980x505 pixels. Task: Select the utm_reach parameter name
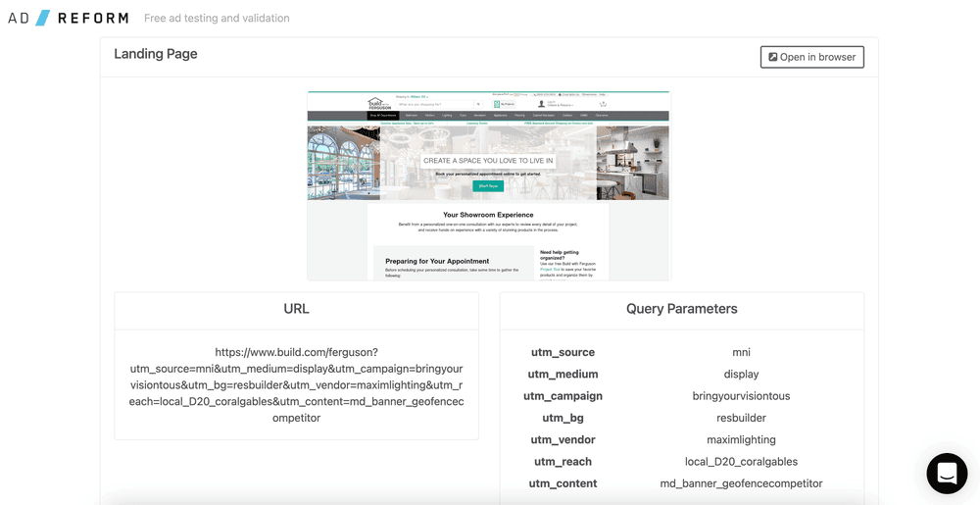tap(563, 462)
